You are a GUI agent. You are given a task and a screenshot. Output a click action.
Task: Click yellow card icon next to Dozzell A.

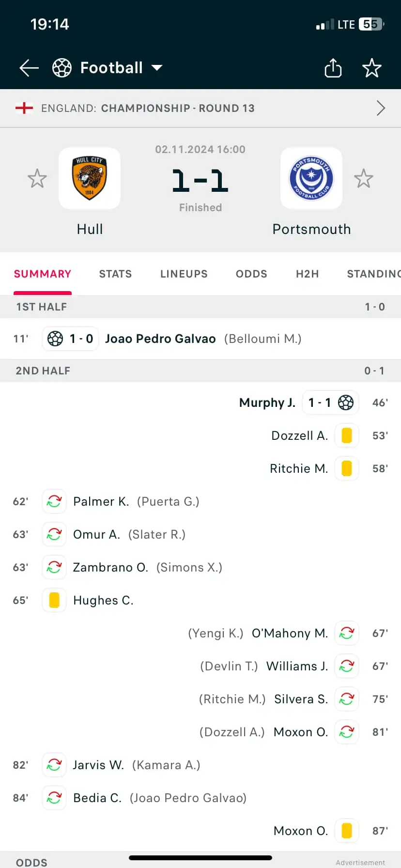pos(347,435)
